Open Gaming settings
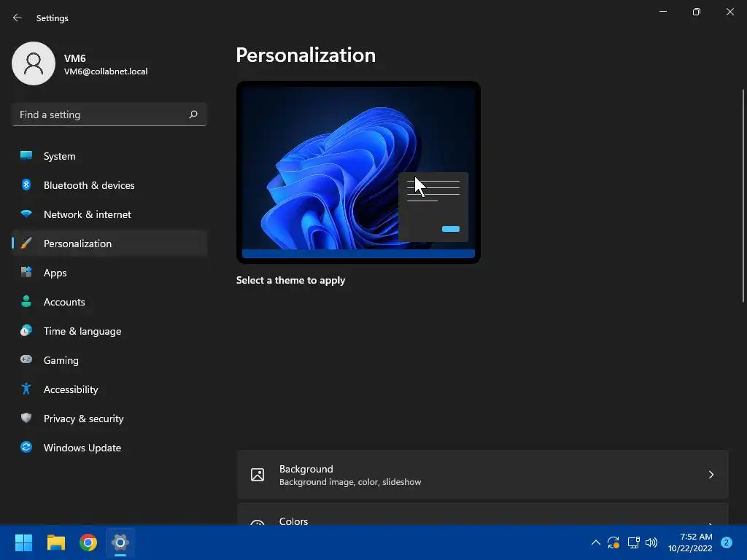 [109, 360]
